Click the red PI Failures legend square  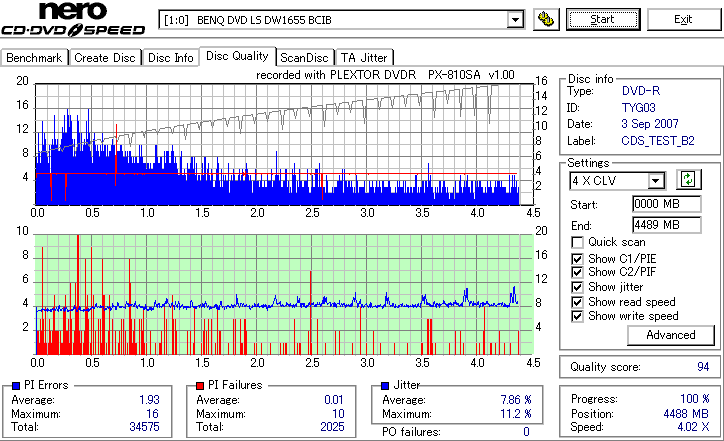pos(200,386)
